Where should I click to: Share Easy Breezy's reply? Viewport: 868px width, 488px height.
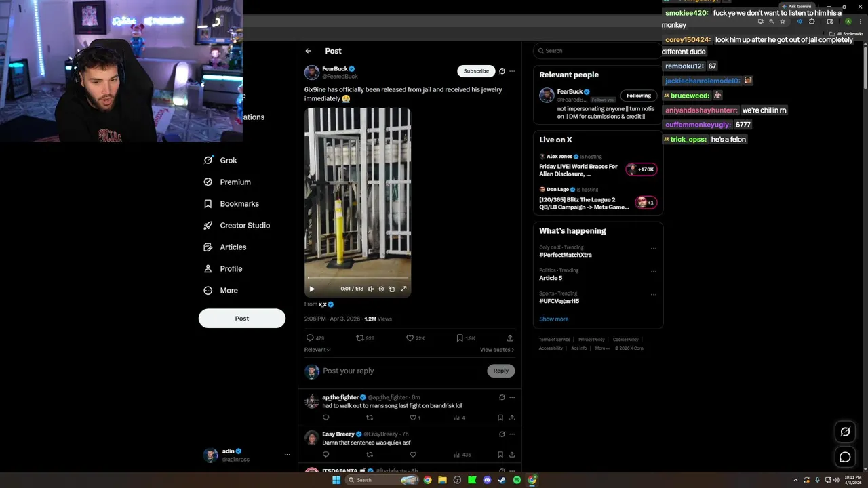[512, 455]
